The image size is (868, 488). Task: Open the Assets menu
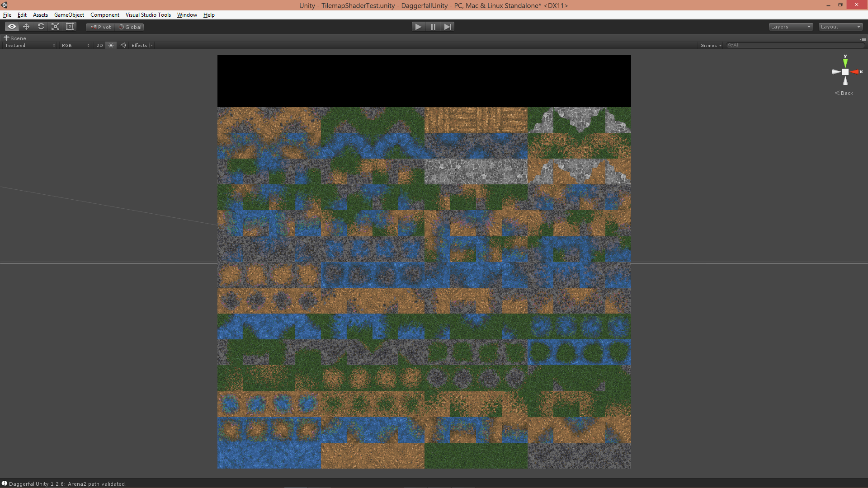click(40, 15)
